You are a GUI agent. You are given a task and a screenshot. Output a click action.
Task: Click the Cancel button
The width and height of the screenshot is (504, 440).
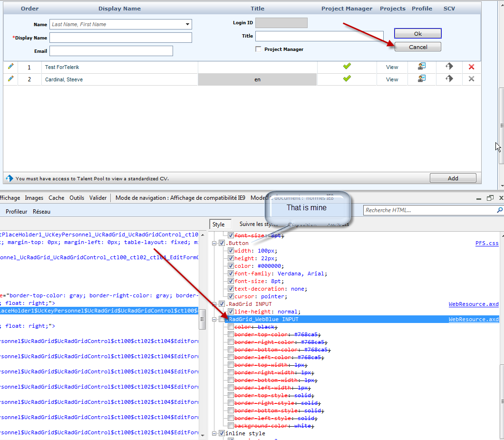pyautogui.click(x=418, y=47)
